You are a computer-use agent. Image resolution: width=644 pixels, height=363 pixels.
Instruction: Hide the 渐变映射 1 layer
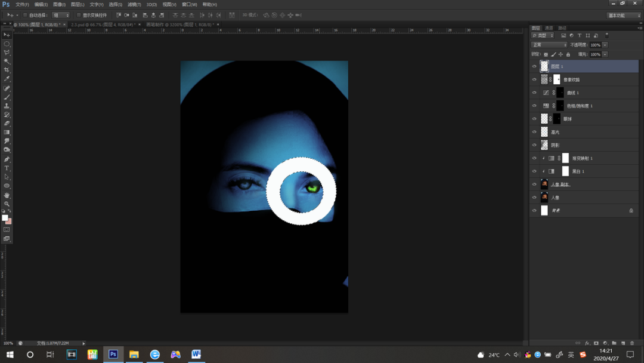click(534, 158)
